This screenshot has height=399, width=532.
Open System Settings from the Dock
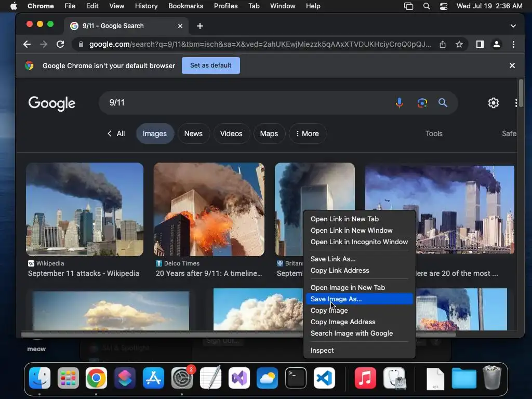(x=182, y=378)
